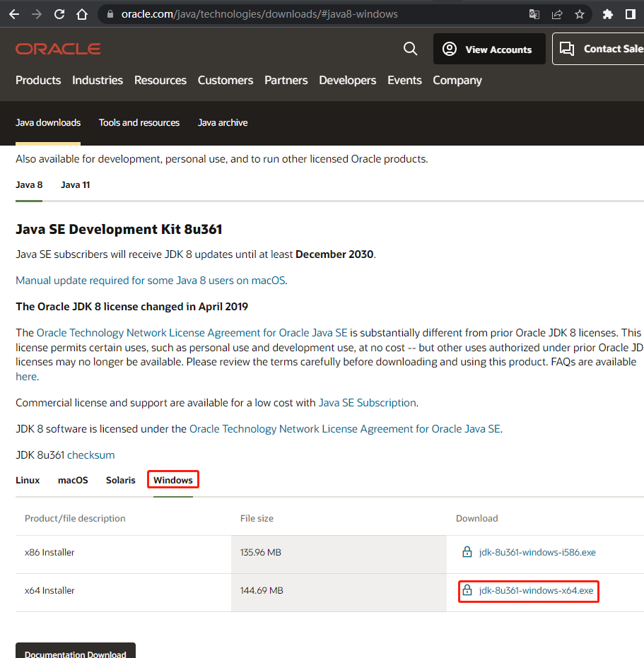The width and height of the screenshot is (644, 658).
Task: Select the Java downloads tab
Action: pos(48,122)
